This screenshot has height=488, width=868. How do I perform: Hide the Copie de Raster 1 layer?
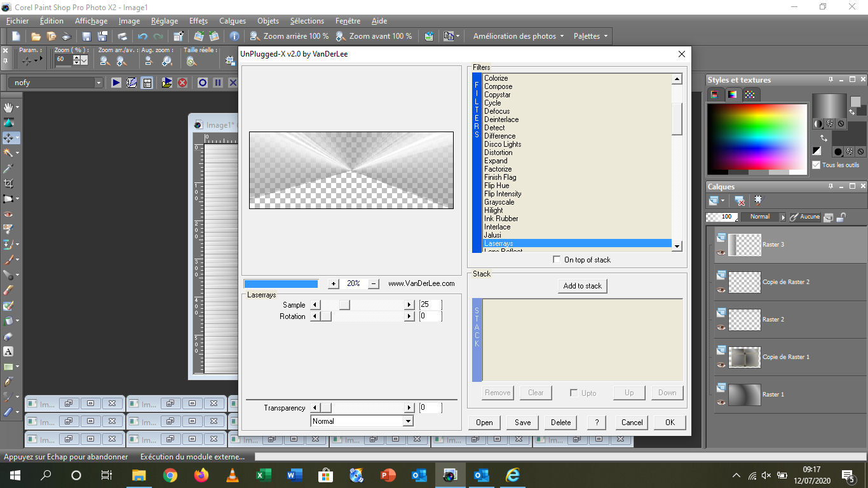(x=721, y=365)
